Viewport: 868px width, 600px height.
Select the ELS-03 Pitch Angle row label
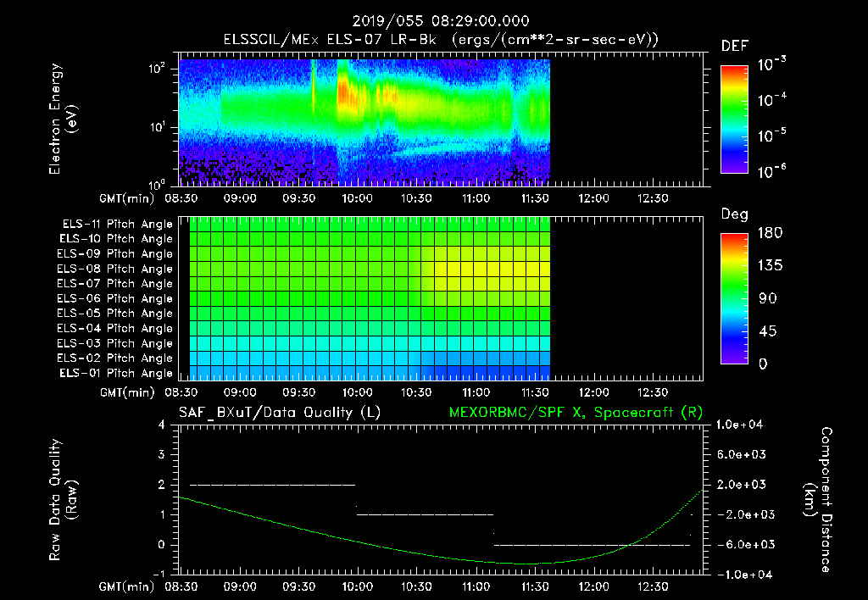click(x=115, y=343)
